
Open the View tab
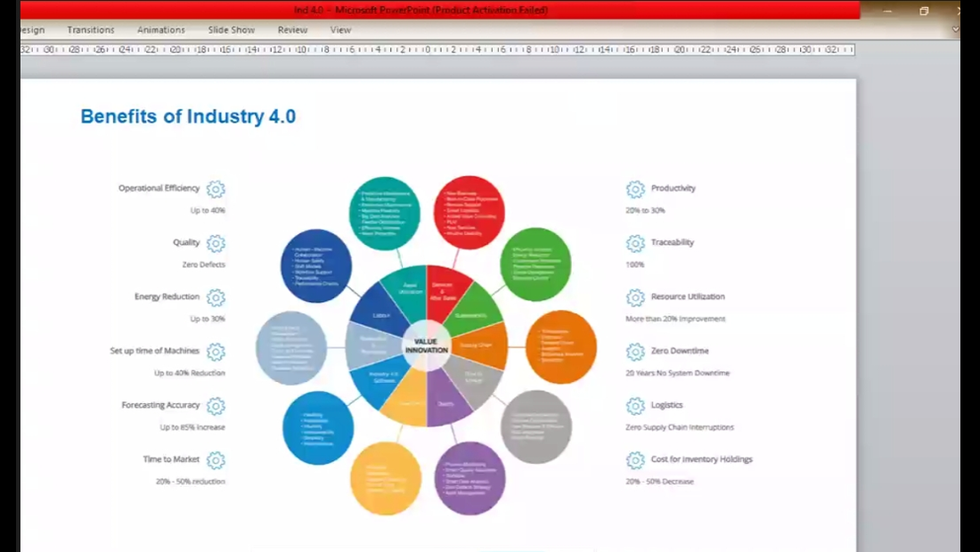340,29
